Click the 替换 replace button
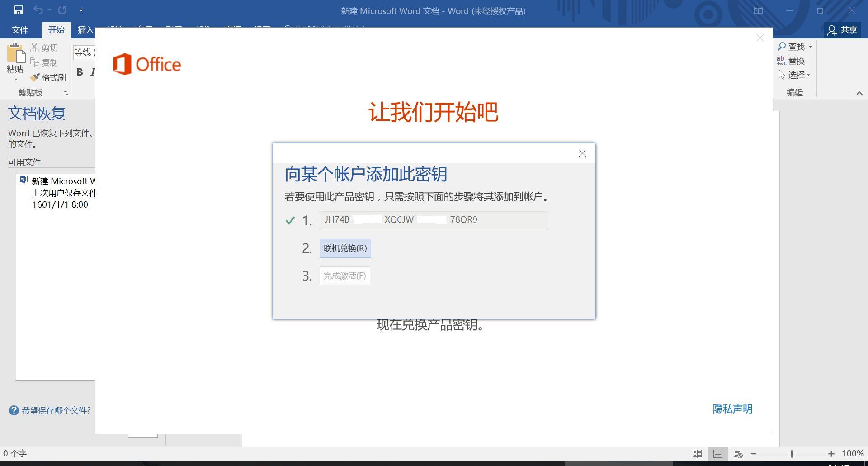 tap(791, 61)
